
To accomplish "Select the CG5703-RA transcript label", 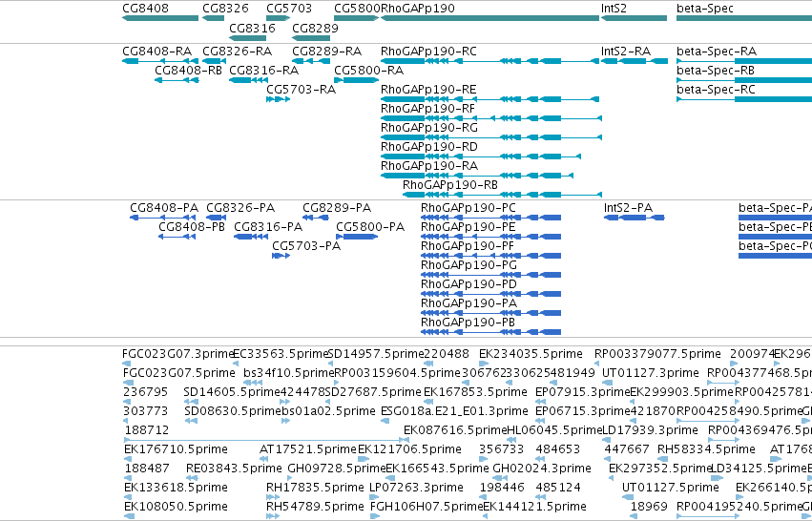I will (301, 90).
